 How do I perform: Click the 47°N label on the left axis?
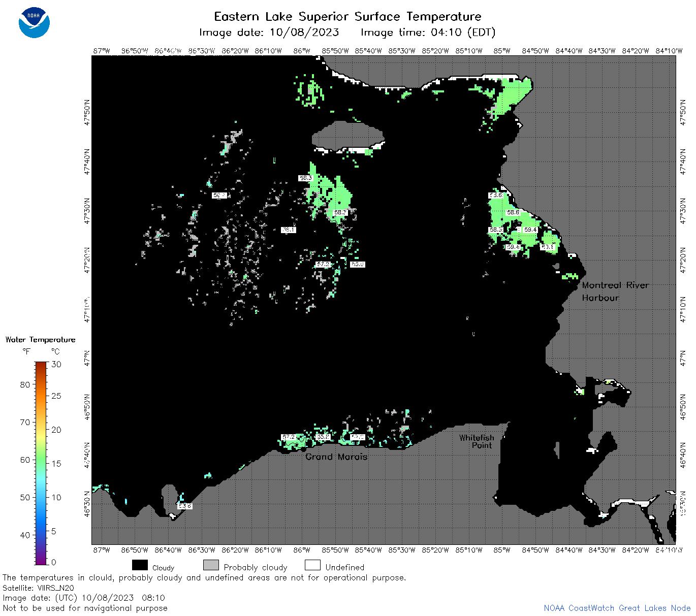pos(87,358)
